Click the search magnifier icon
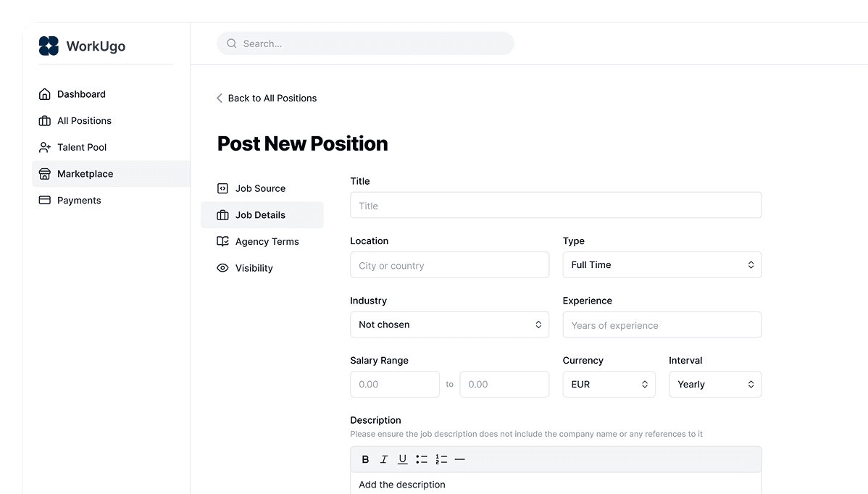This screenshot has width=868, height=494. 232,43
